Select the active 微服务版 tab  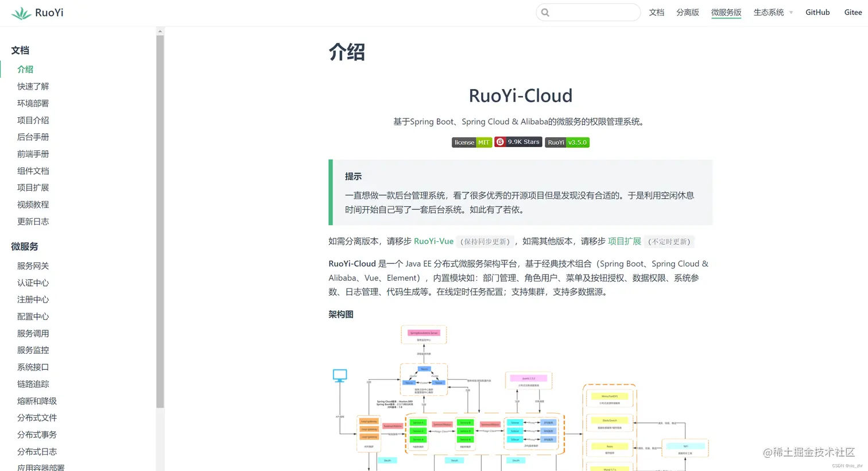pos(726,12)
